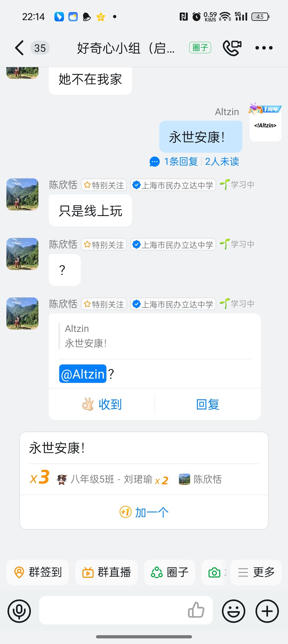Open the three-dot more options menu
The image size is (288, 644).
(264, 48)
